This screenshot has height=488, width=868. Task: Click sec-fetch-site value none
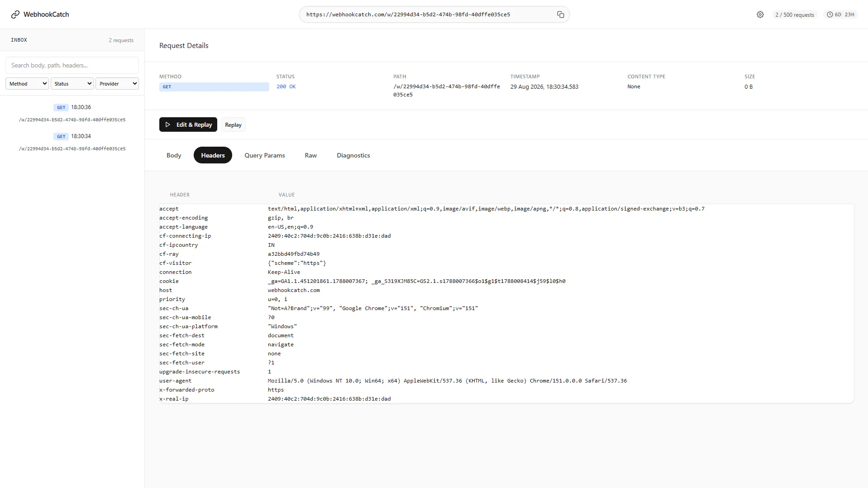274,354
